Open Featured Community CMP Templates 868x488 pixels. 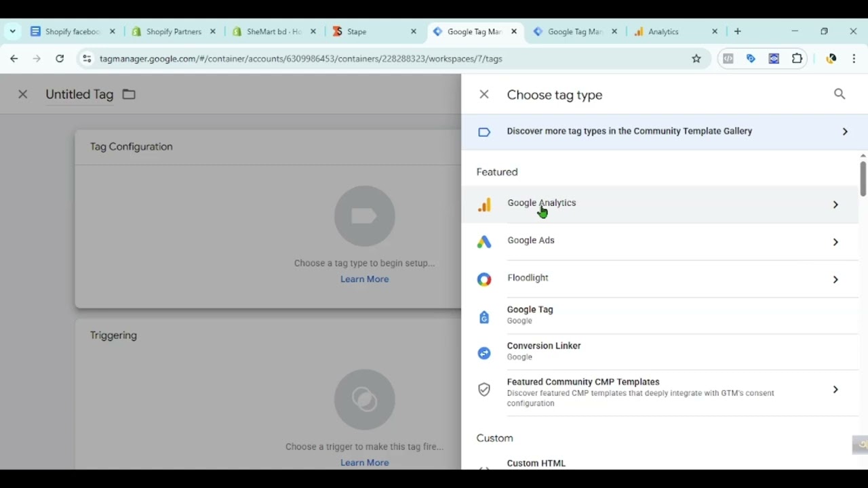660,393
